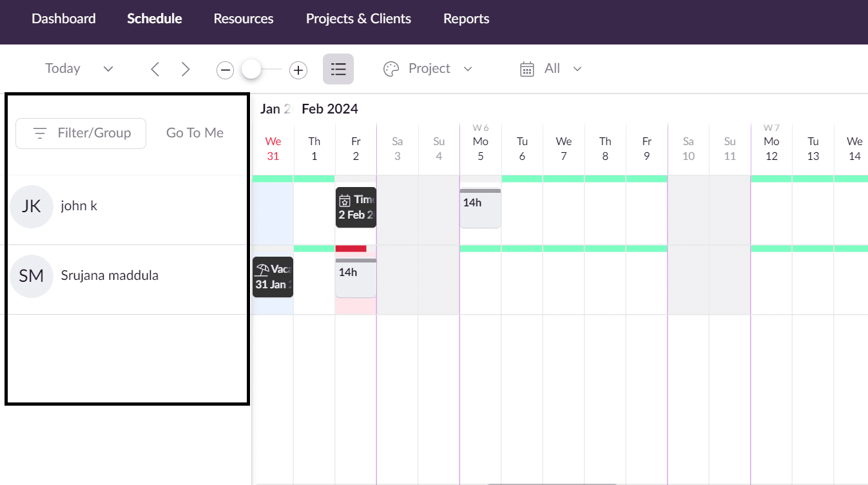Go to next period with right chevron

point(186,69)
